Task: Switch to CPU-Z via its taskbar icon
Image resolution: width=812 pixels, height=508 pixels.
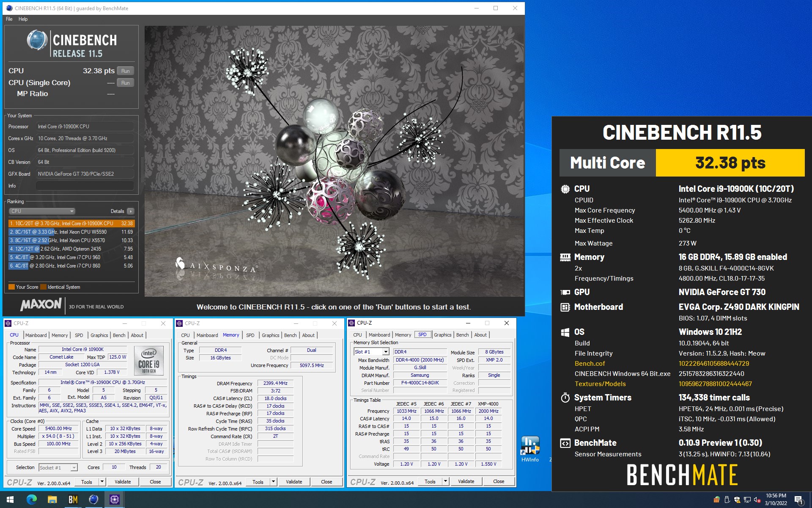Action: coord(115,500)
